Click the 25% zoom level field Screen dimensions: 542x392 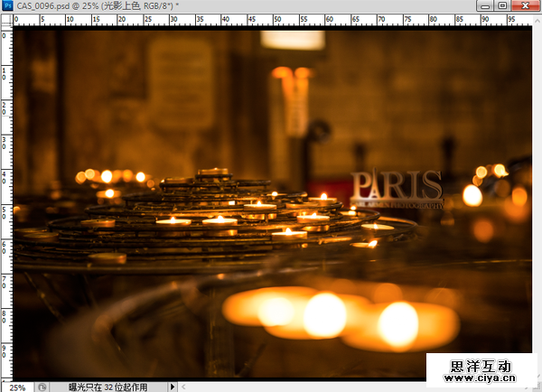pyautogui.click(x=18, y=386)
